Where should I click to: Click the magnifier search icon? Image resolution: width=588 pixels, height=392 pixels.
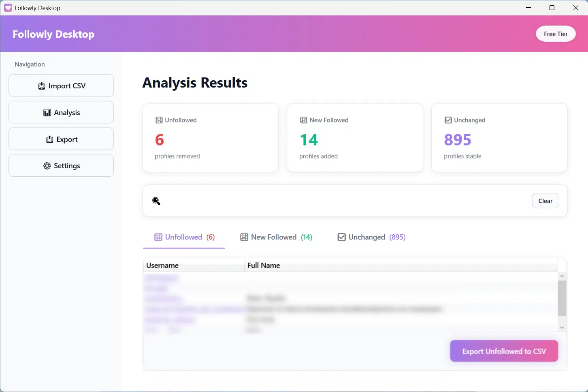click(156, 201)
